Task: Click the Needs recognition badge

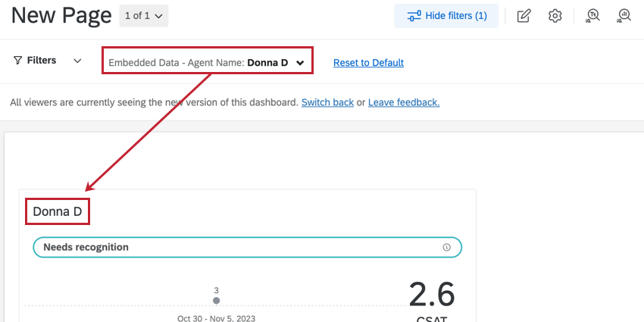Action: (247, 247)
